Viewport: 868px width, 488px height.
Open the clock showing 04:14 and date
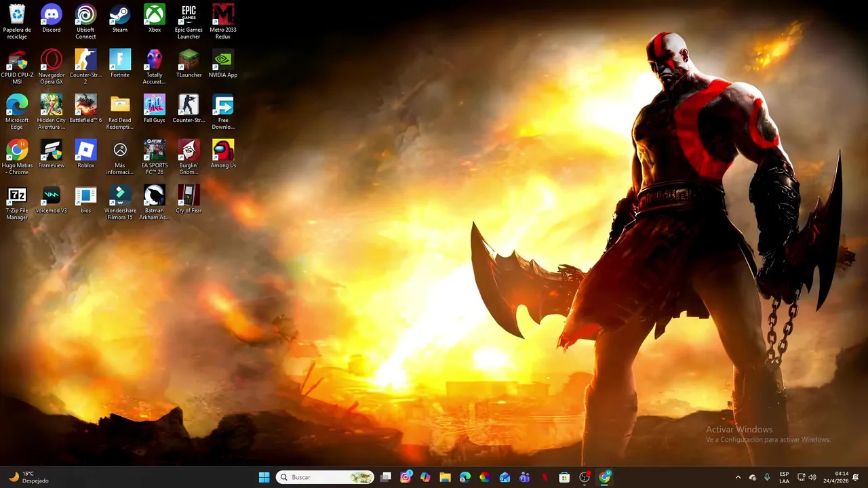tap(836, 477)
